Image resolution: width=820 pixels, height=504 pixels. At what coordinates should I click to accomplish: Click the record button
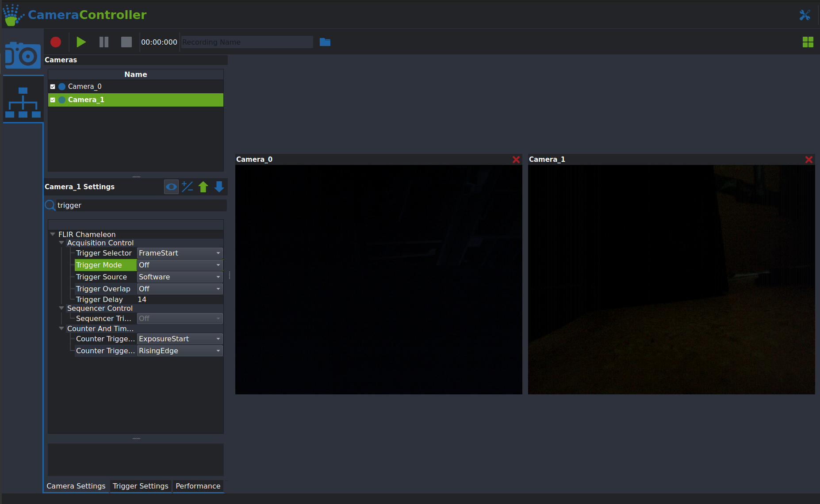[55, 42]
